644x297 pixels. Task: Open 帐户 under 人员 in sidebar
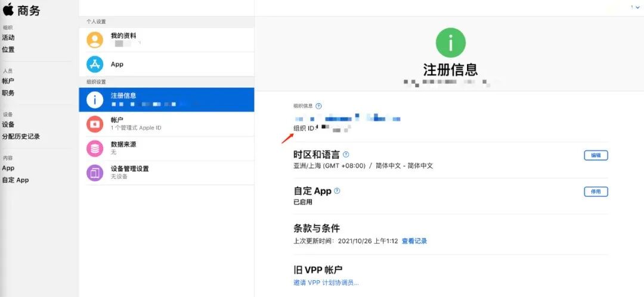point(8,81)
